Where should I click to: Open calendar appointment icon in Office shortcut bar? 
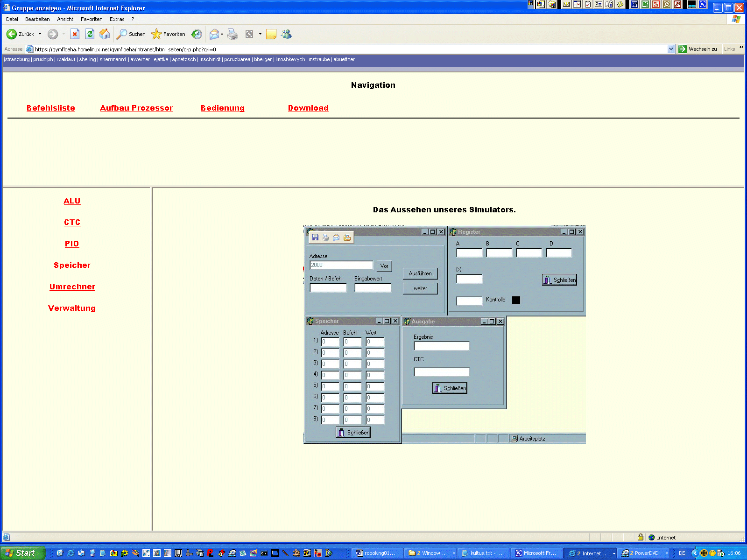click(x=577, y=4)
